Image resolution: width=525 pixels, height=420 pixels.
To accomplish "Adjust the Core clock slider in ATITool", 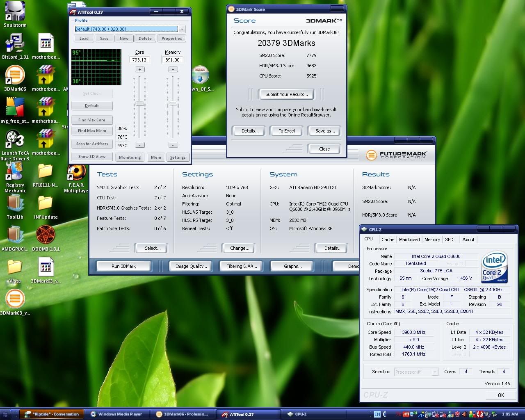I will (x=140, y=104).
